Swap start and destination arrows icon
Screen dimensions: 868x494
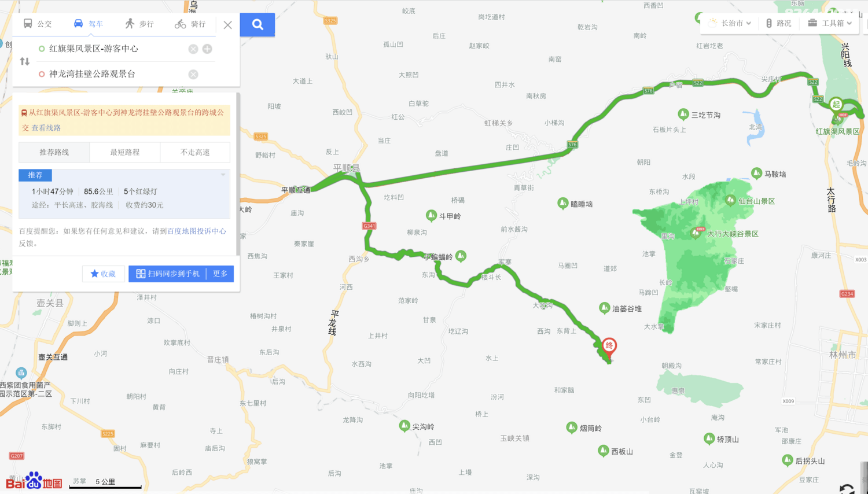pyautogui.click(x=25, y=61)
